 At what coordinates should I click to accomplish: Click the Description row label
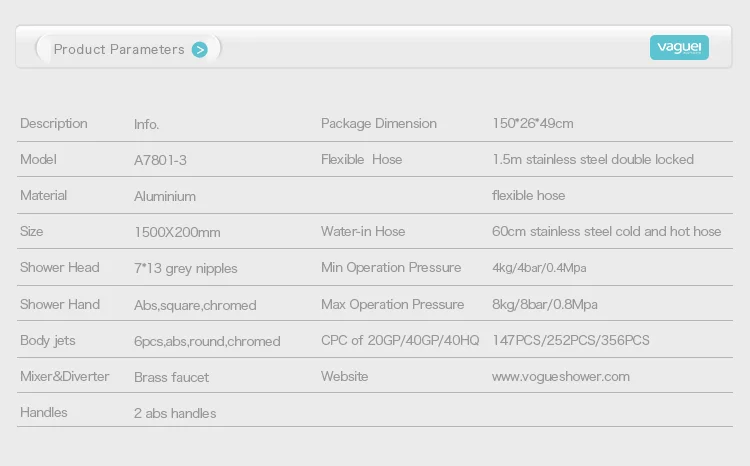point(54,124)
